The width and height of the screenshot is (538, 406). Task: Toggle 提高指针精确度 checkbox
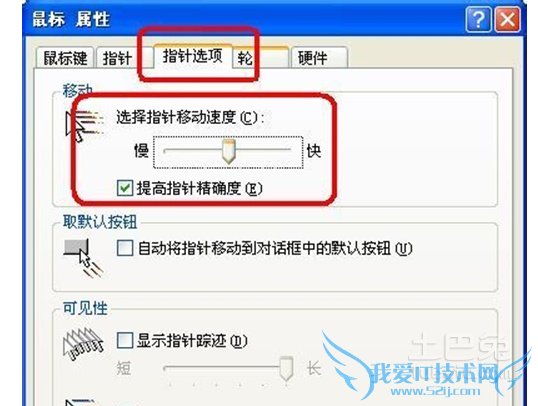125,188
